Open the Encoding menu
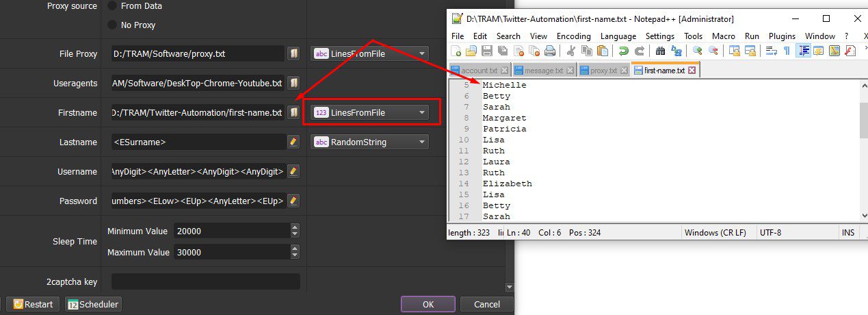The width and height of the screenshot is (868, 315). [x=573, y=36]
